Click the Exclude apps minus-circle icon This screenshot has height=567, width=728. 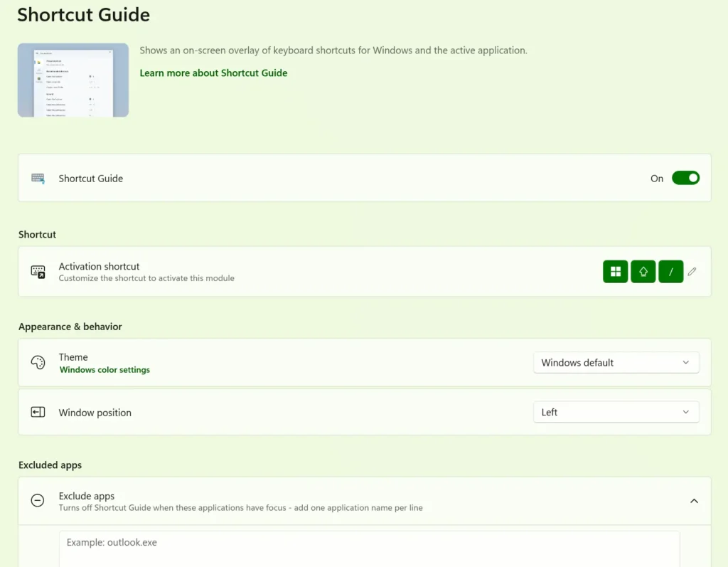(x=38, y=501)
